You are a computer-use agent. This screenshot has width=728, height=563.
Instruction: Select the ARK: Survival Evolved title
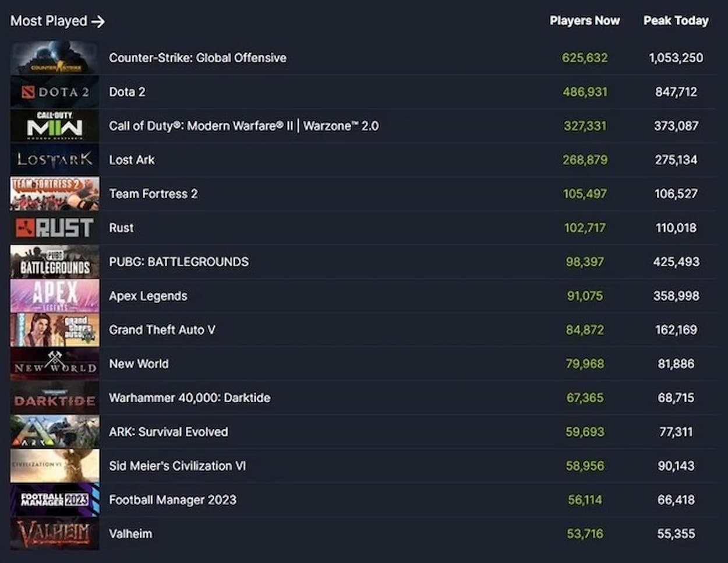pos(168,431)
